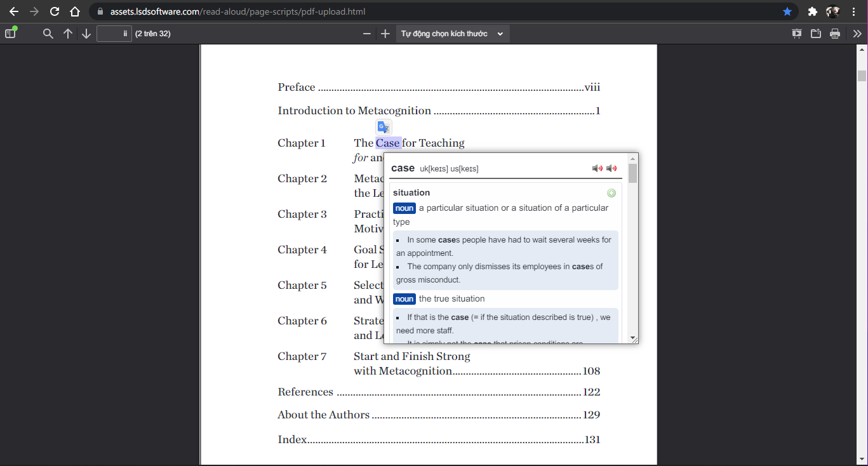The height and width of the screenshot is (466, 868).
Task: Toggle the bookmark star icon
Action: (787, 11)
